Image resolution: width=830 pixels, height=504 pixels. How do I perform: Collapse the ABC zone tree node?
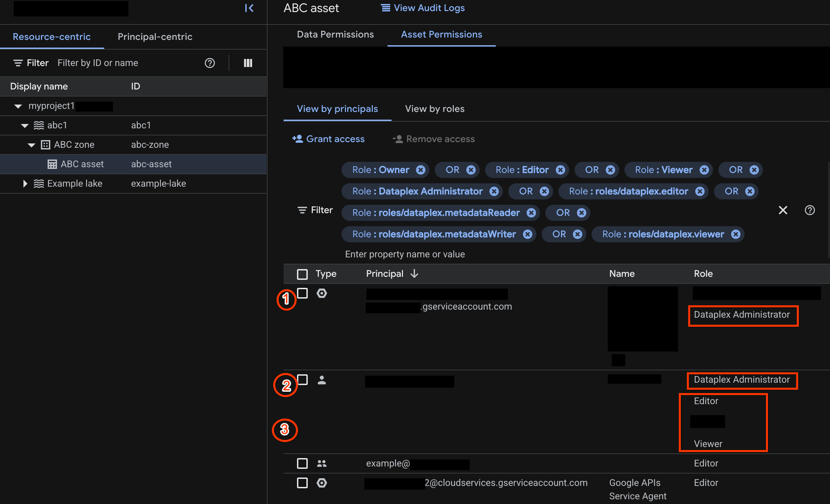tap(31, 144)
